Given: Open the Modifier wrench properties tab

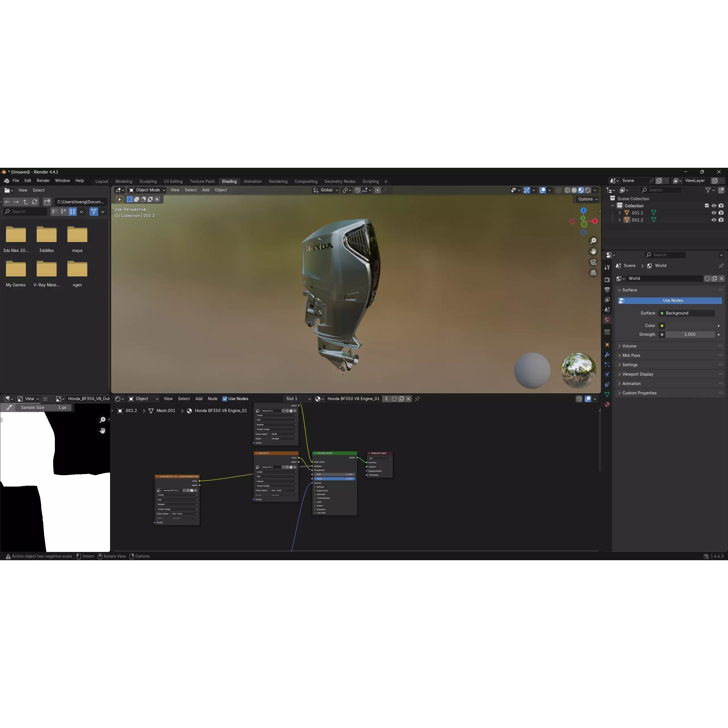Looking at the screenshot, I should click(x=607, y=355).
